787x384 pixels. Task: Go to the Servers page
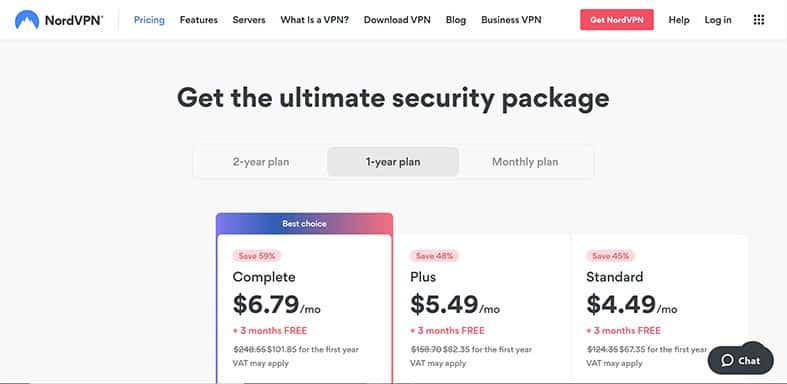tap(249, 20)
